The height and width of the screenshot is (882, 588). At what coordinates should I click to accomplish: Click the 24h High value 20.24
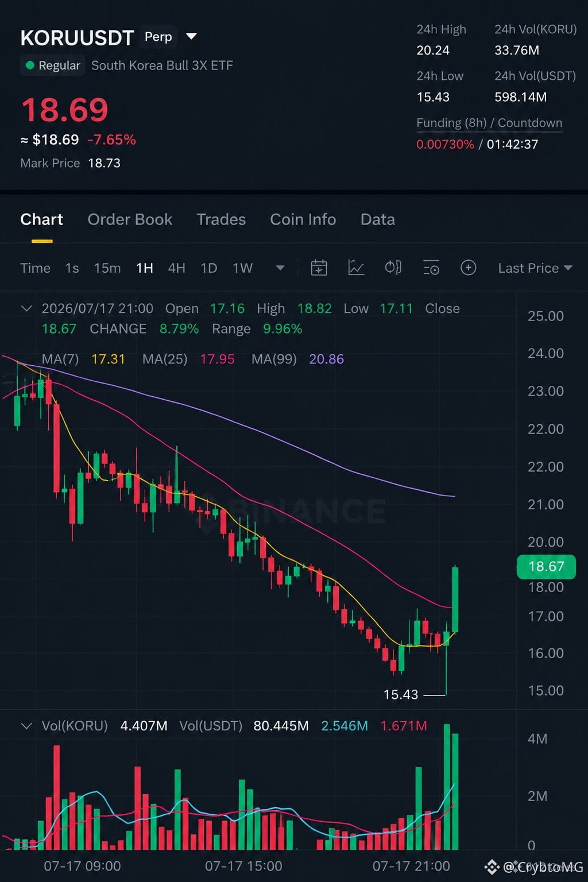click(x=433, y=51)
